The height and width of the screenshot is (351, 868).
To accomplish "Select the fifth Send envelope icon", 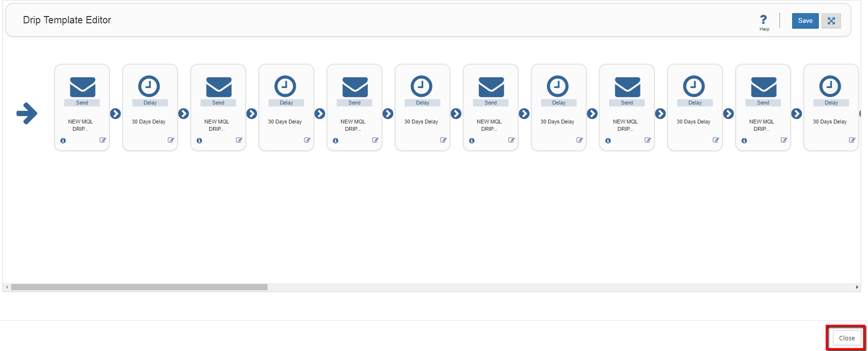I will coord(627,87).
